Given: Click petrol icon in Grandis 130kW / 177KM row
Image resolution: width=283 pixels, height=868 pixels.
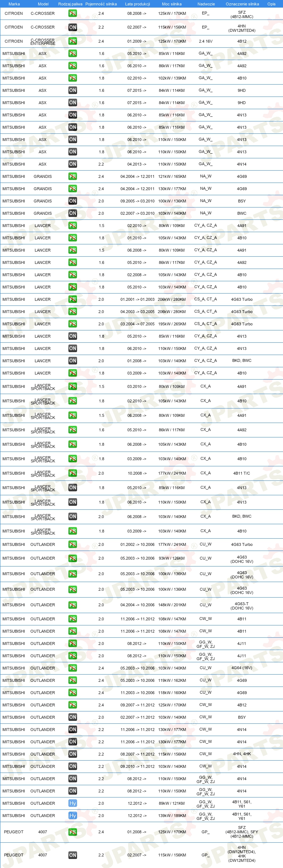Looking at the screenshot, I should click(x=72, y=189).
